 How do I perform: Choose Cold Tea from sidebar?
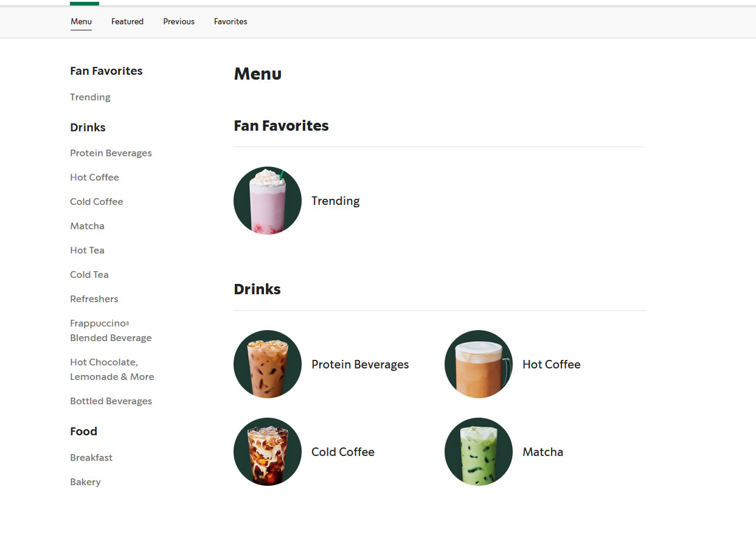pos(89,275)
